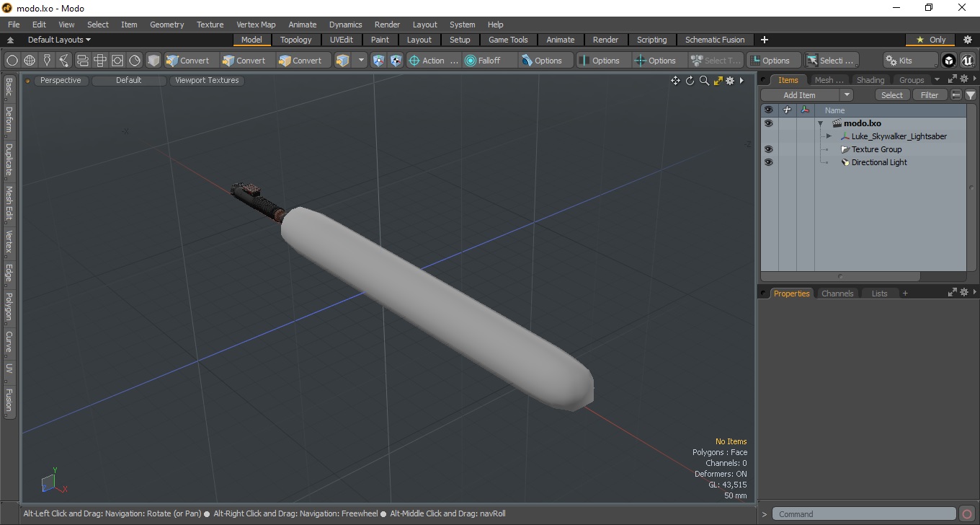Open the Add Item dropdown arrow
Viewport: 980px width, 525px height.
tap(847, 95)
